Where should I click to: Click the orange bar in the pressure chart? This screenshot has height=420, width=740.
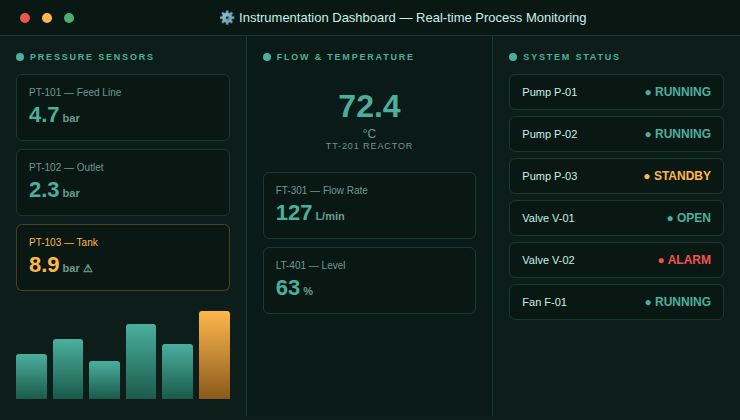point(214,355)
